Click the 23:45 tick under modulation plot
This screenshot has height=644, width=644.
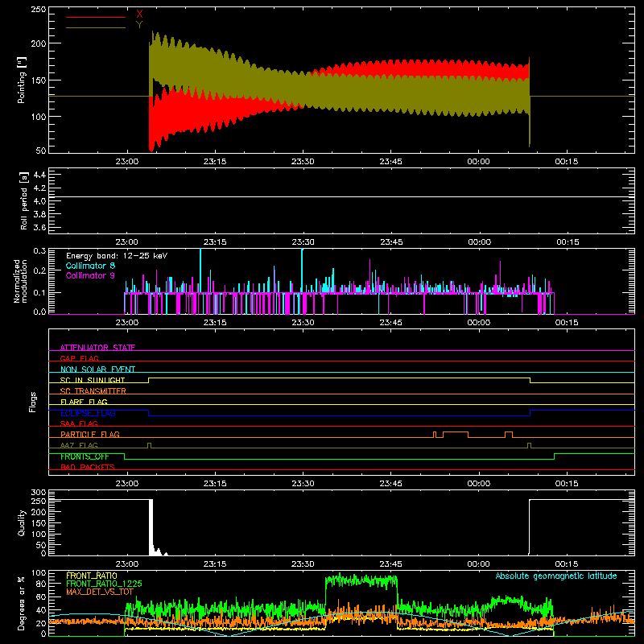point(390,323)
